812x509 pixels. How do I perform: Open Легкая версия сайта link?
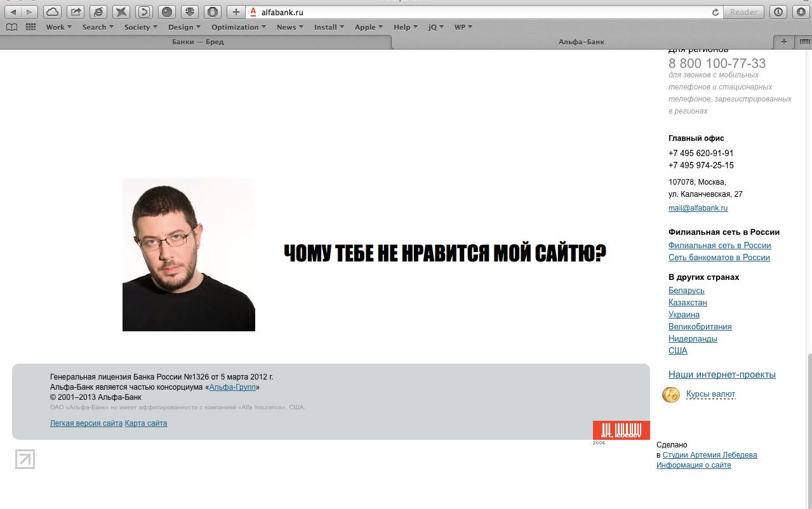pos(86,423)
